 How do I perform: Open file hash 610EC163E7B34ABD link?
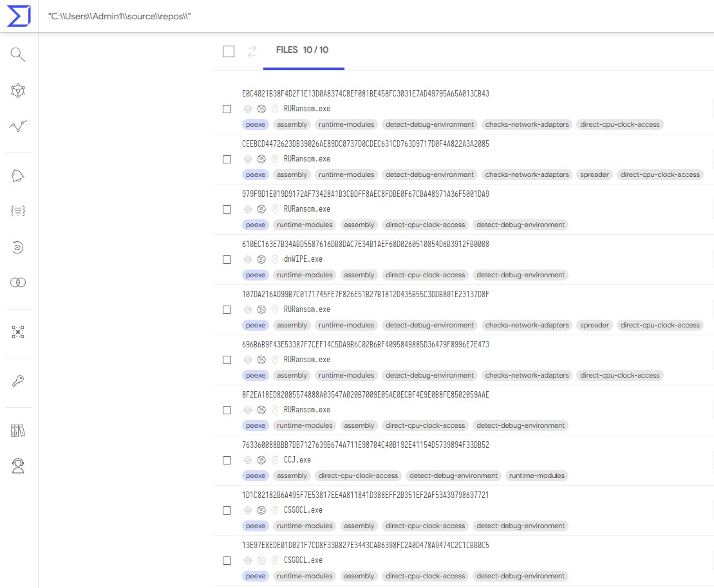[x=366, y=244]
